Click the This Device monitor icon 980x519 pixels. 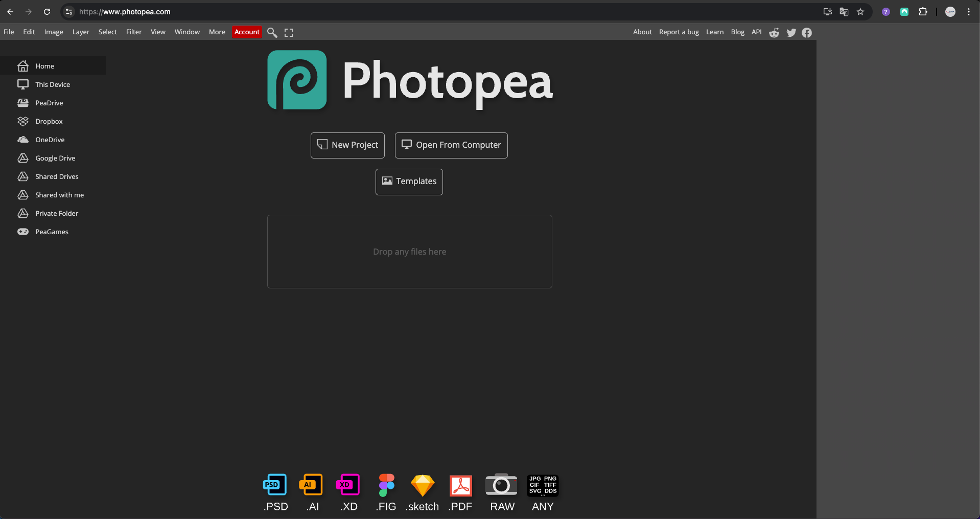coord(23,84)
